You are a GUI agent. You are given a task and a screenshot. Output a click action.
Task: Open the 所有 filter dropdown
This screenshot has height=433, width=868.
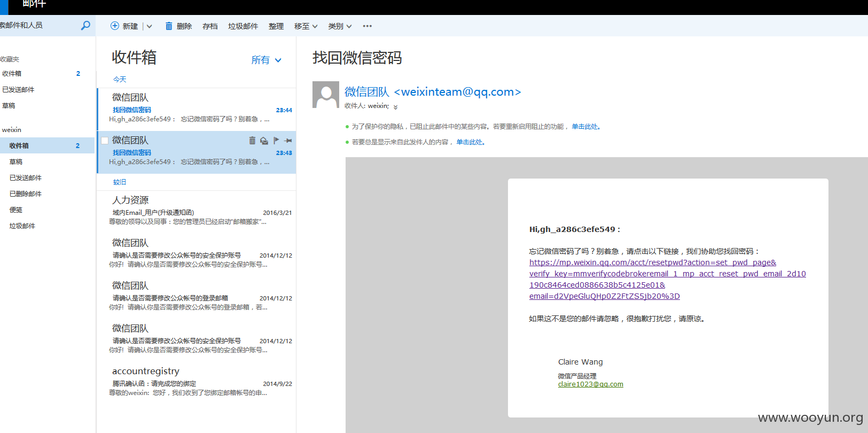[x=267, y=60]
